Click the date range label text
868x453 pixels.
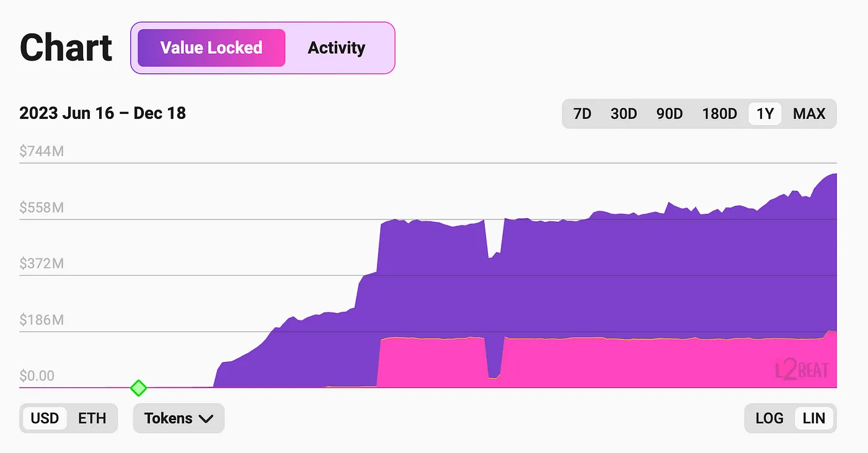[x=102, y=113]
